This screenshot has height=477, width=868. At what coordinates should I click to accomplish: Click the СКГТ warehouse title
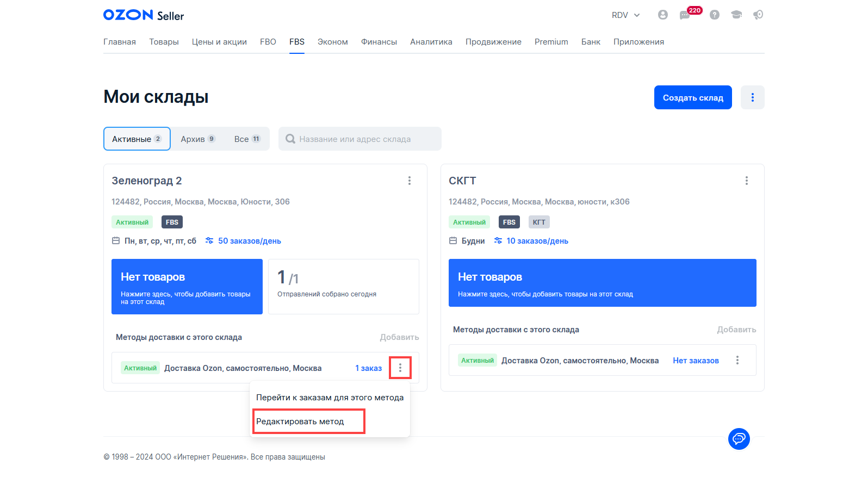pos(462,181)
